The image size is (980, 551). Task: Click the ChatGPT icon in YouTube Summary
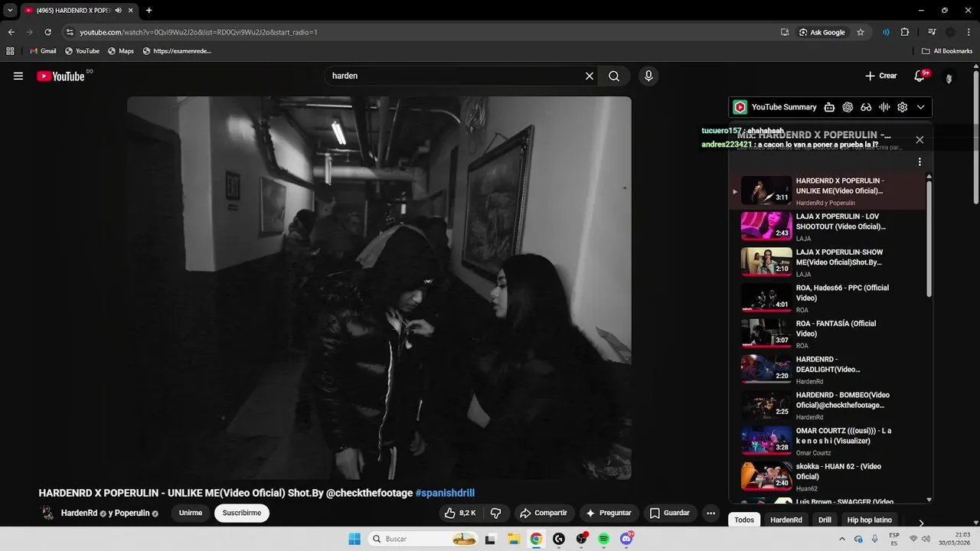click(x=848, y=107)
